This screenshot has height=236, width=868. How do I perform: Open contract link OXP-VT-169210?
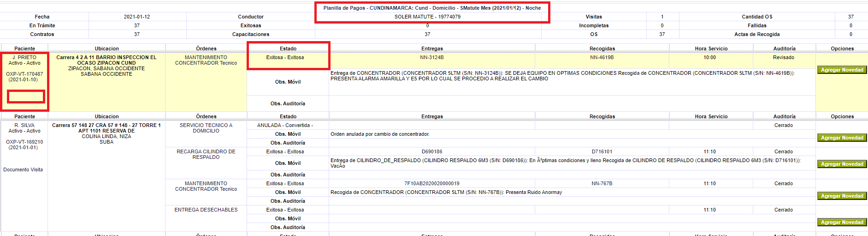(24, 142)
